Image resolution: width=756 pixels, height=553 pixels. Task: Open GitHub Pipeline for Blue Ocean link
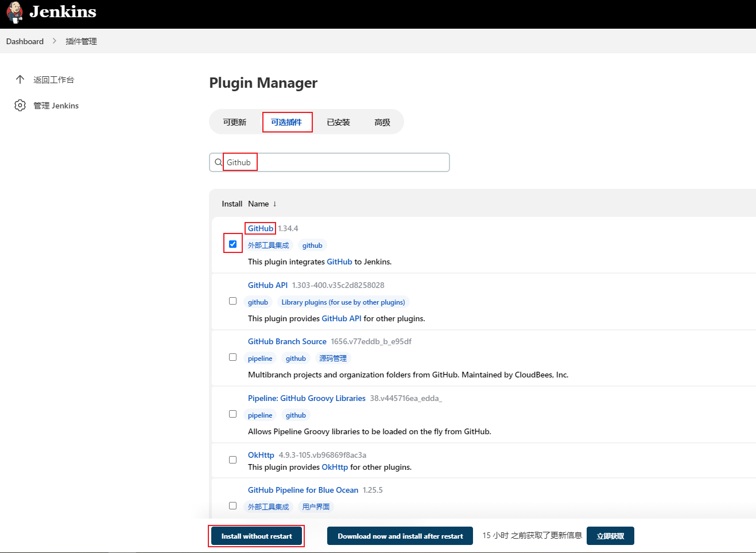click(x=303, y=490)
